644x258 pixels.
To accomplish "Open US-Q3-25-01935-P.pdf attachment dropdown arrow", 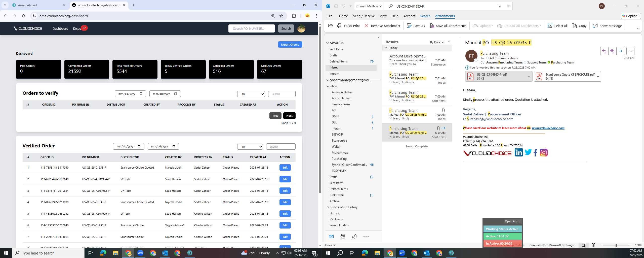I will [x=529, y=76].
